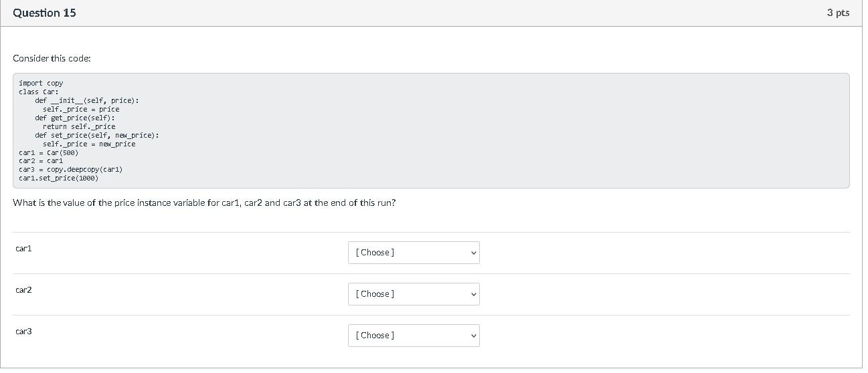Click the Question 15 heading
Image resolution: width=868 pixels, height=373 pixels.
44,13
